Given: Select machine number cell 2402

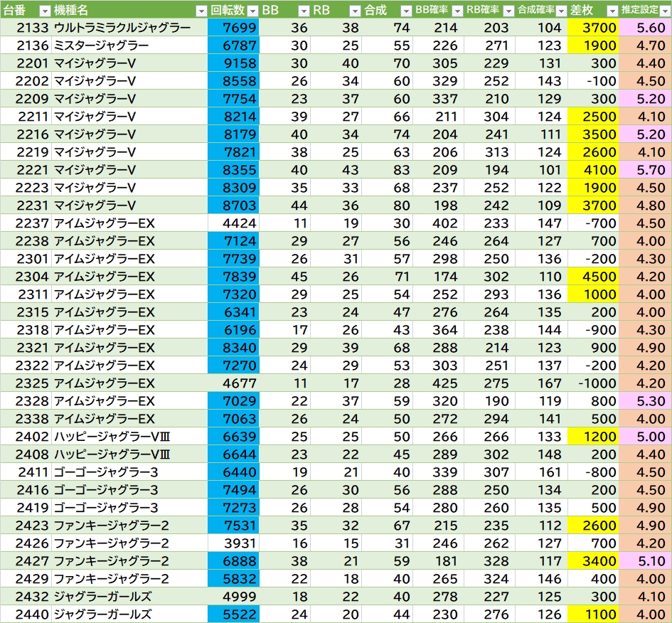Looking at the screenshot, I should click(x=26, y=437).
